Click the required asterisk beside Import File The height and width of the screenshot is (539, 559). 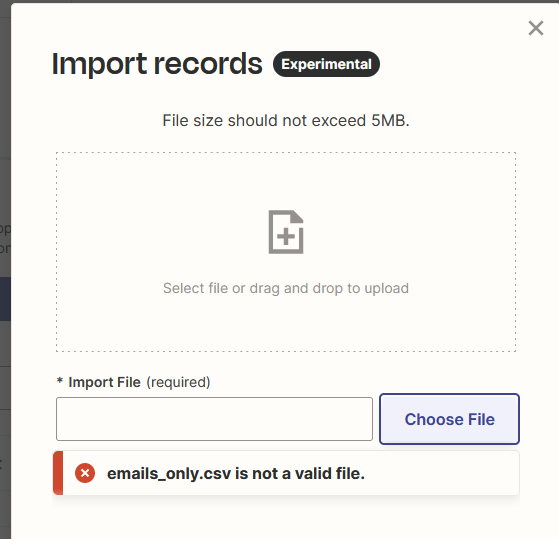(x=60, y=381)
